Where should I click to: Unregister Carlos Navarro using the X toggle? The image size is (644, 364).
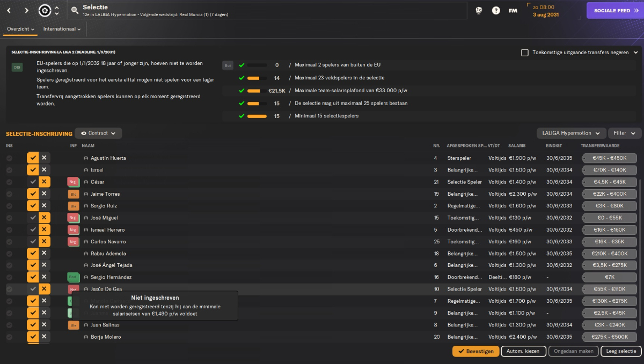pos(45,242)
